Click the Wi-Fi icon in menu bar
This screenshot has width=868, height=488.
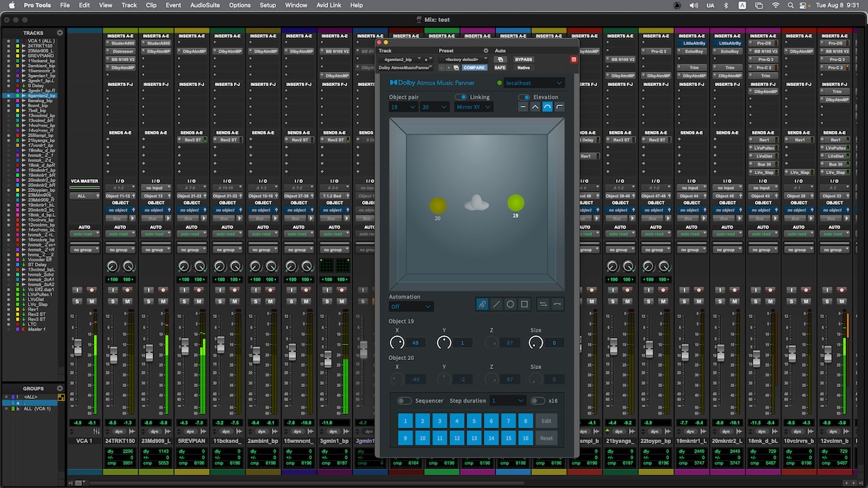(x=776, y=5)
